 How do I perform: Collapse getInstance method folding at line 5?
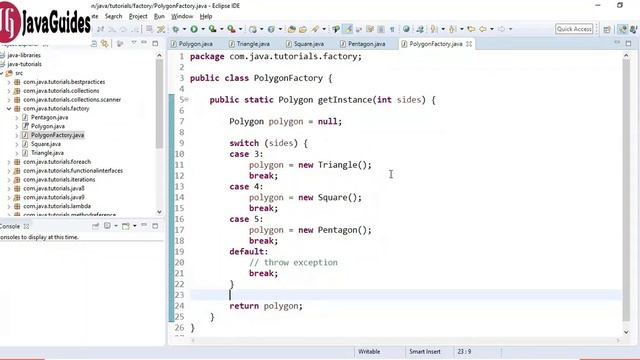click(x=187, y=100)
